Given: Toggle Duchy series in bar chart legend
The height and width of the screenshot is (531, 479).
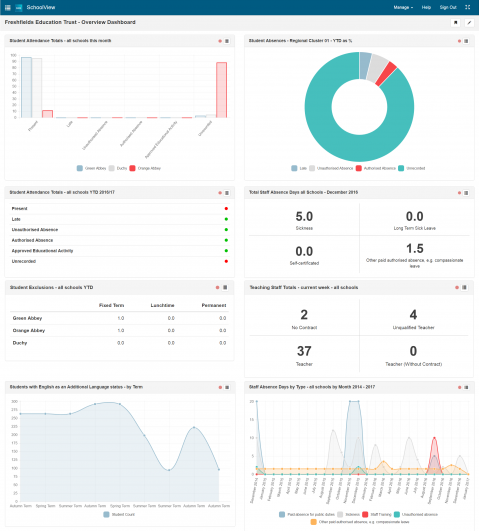Looking at the screenshot, I should pyautogui.click(x=118, y=168).
